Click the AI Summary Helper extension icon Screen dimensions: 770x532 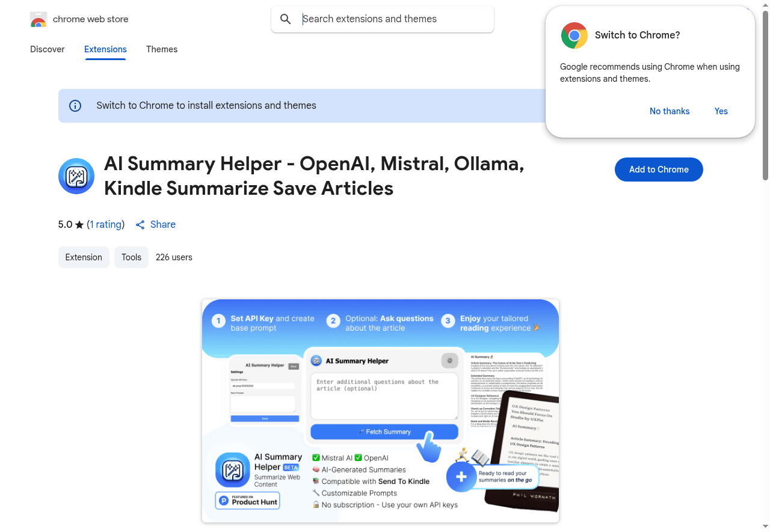76,176
